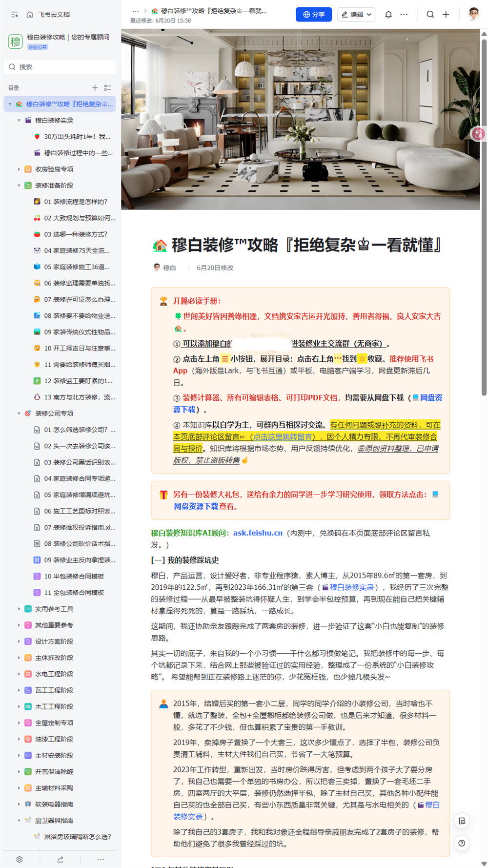488x868 pixels.
Task: Click the living room cover image
Action: click(x=300, y=120)
